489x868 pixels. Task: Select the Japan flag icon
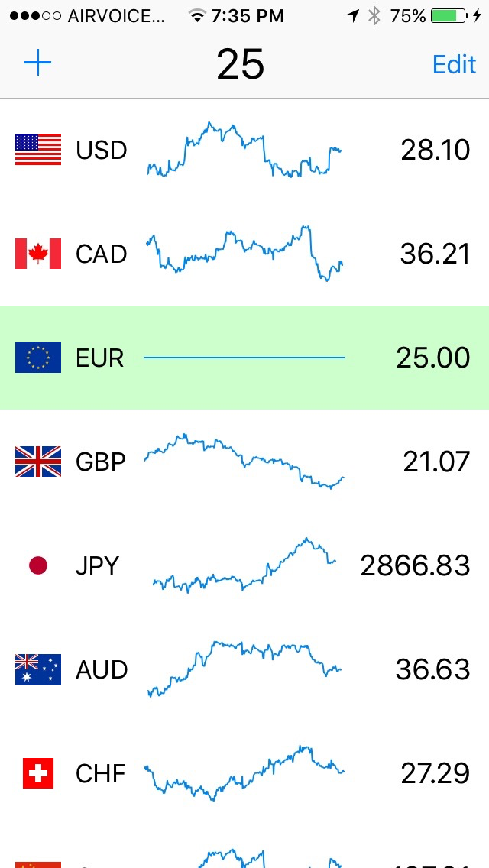click(38, 565)
